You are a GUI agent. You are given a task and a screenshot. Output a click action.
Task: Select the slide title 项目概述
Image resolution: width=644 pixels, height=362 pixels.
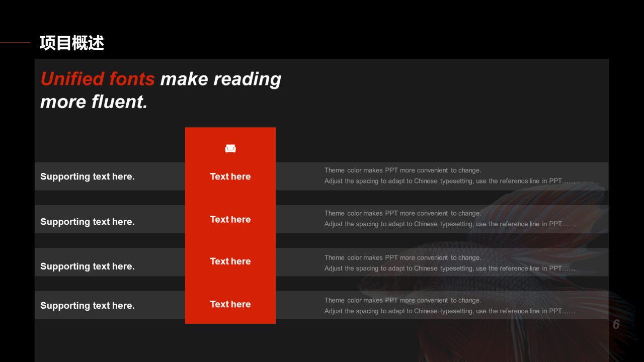[72, 43]
